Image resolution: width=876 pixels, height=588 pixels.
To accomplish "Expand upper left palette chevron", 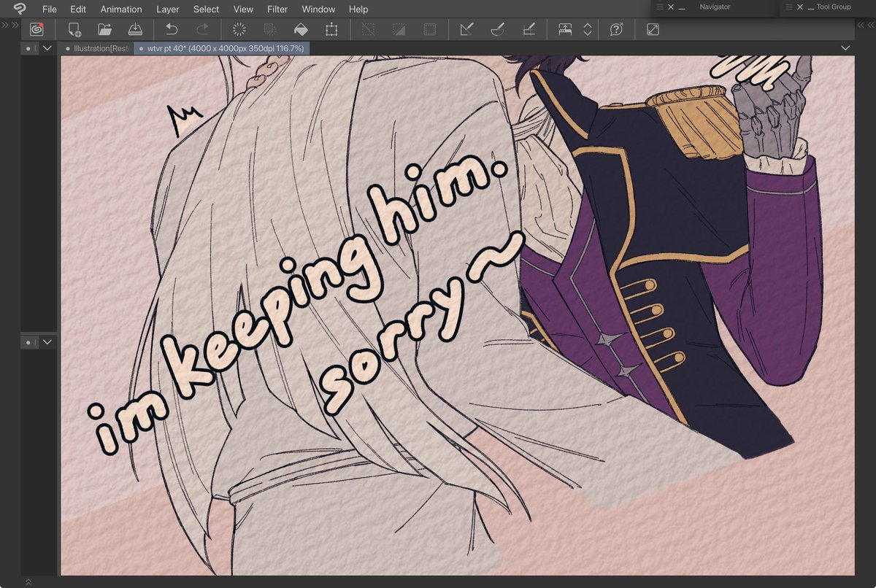I will (47, 48).
